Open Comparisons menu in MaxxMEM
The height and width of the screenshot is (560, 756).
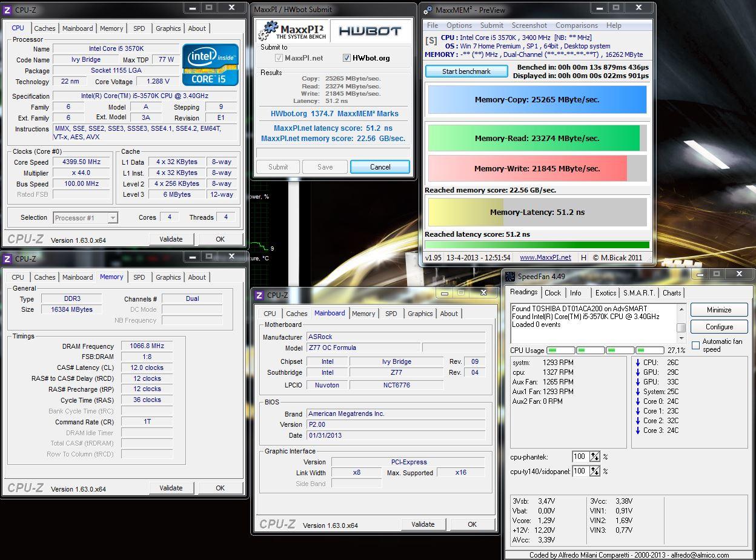tap(577, 25)
